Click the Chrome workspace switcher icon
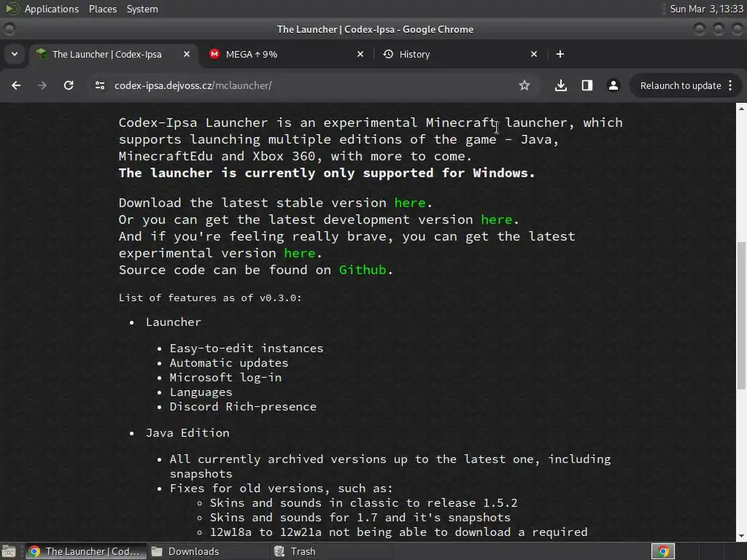747x560 pixels. click(x=663, y=551)
